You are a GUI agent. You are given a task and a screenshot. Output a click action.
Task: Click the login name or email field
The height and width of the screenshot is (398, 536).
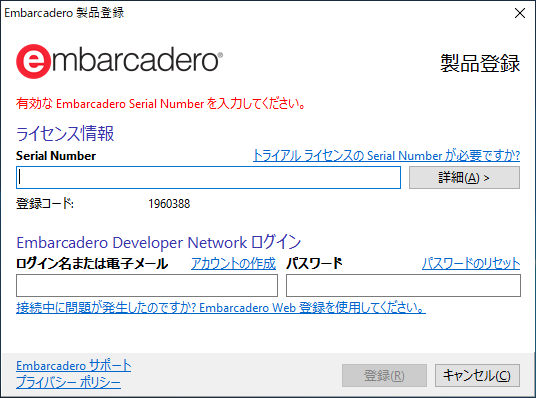pos(147,285)
